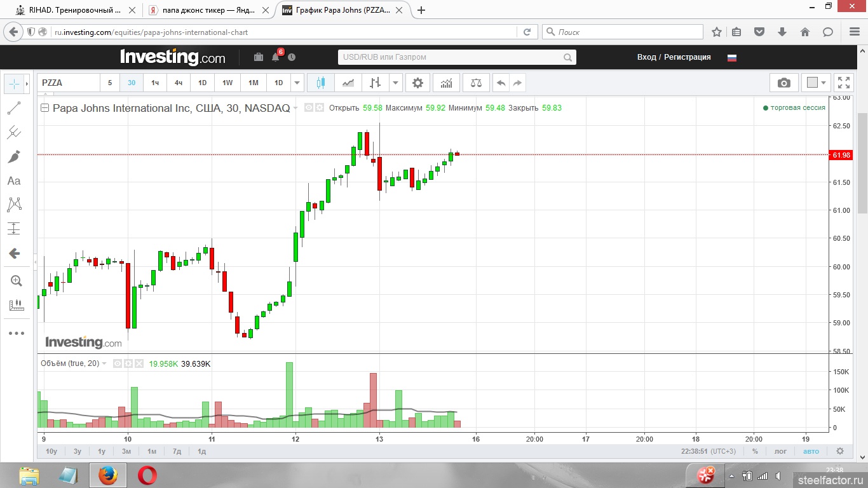This screenshot has width=868, height=488.
Task: Focus the USD/RUB site search field
Action: [x=457, y=57]
